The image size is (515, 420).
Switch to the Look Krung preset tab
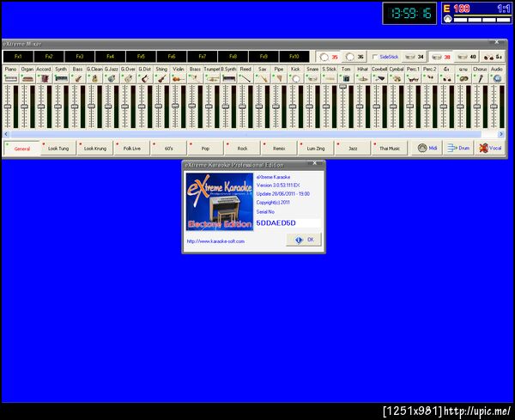click(95, 149)
